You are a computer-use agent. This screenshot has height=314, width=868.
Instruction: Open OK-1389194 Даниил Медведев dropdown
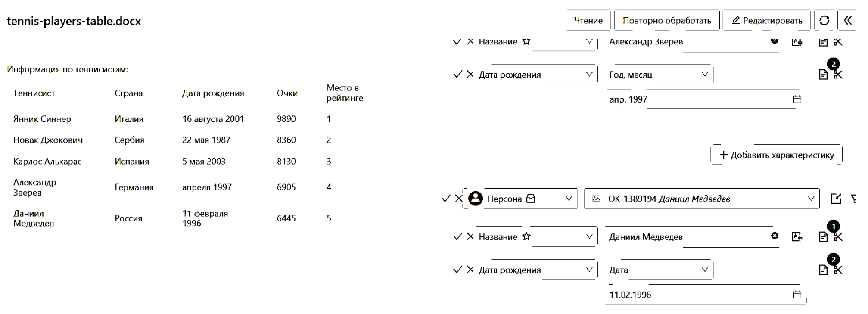click(x=811, y=199)
